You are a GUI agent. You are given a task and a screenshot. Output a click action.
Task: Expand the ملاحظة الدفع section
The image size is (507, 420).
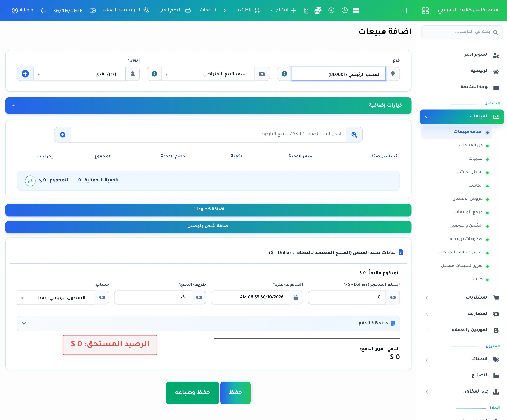pyautogui.click(x=208, y=323)
